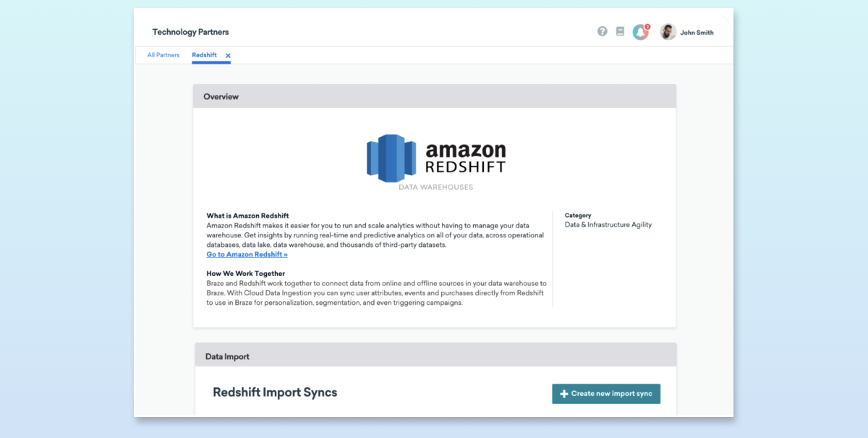This screenshot has width=868, height=438.
Task: Click the John Smith username
Action: pos(697,33)
